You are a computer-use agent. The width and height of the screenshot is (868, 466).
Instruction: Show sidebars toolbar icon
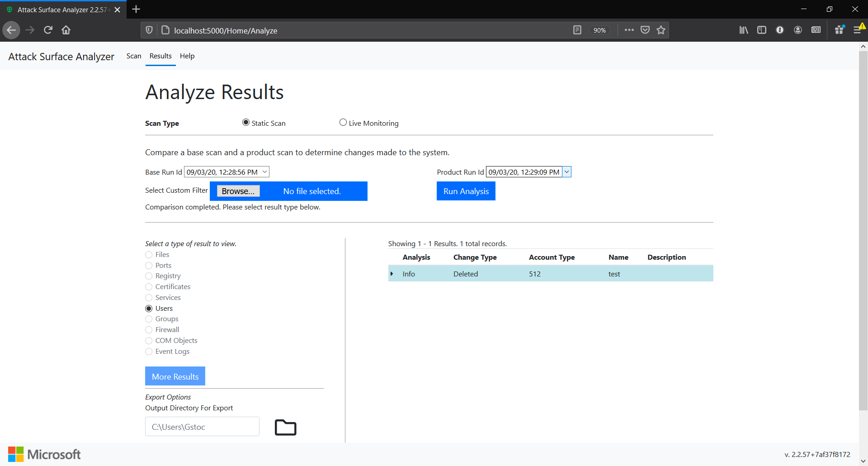point(762,30)
